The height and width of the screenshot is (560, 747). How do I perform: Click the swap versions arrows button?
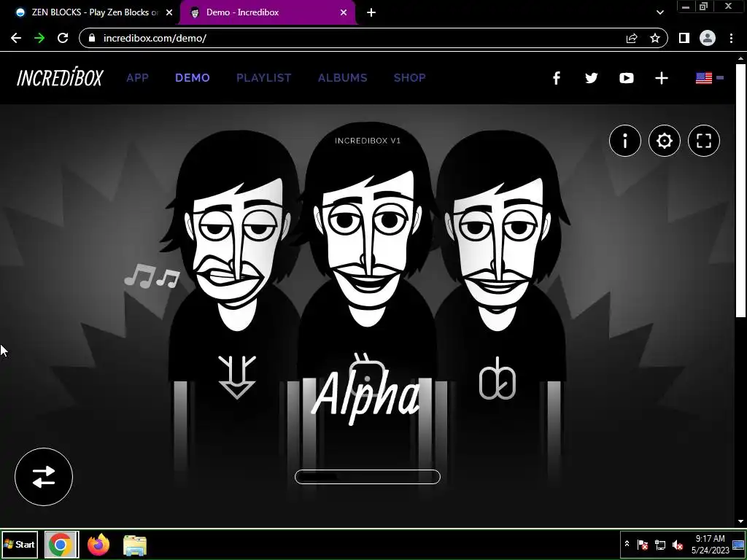44,477
